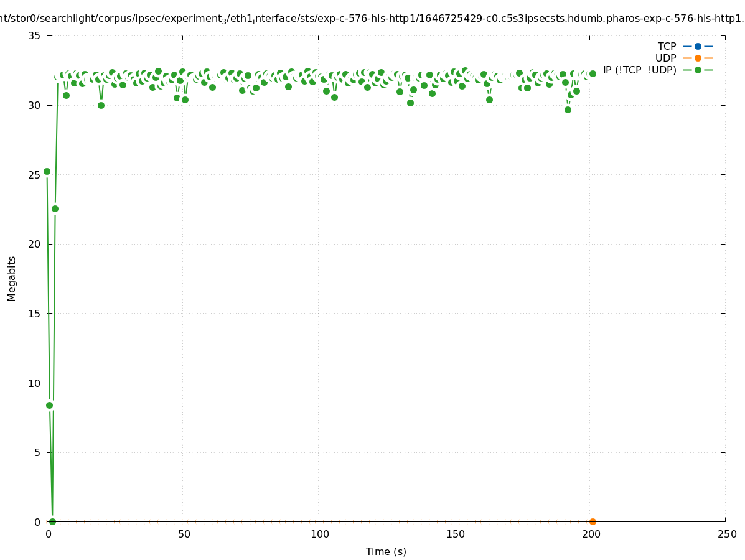The height and width of the screenshot is (560, 745).
Task: Click the 50 tick label on the x-axis
Action: [x=184, y=534]
